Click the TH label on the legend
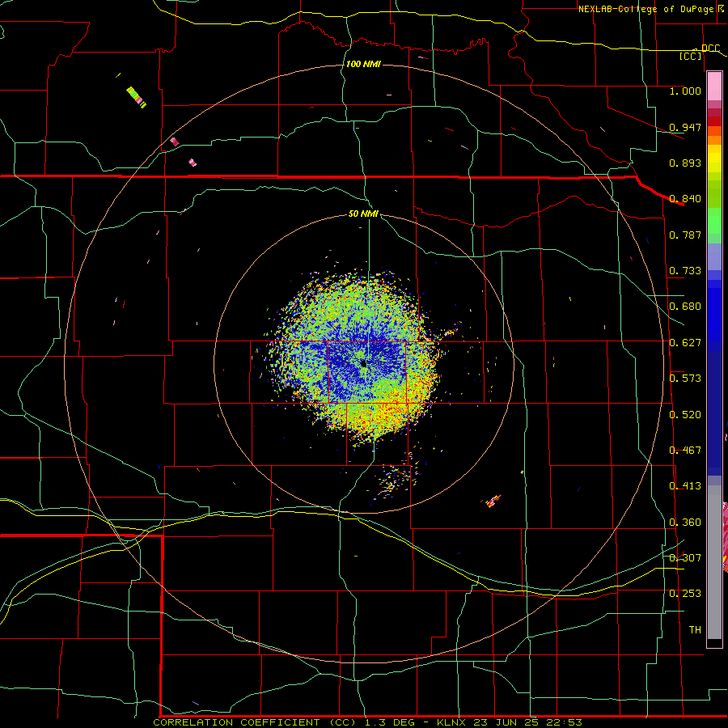This screenshot has height=728, width=728. (695, 630)
